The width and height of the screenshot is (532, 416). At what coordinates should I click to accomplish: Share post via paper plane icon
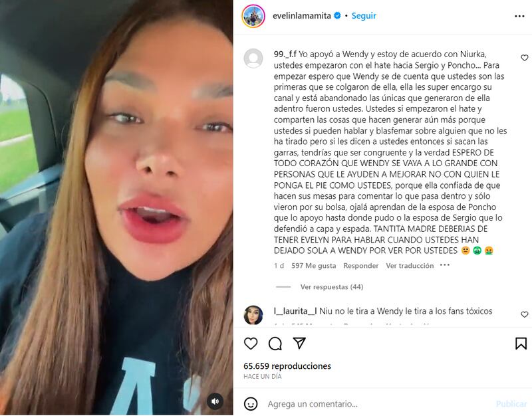(x=299, y=344)
